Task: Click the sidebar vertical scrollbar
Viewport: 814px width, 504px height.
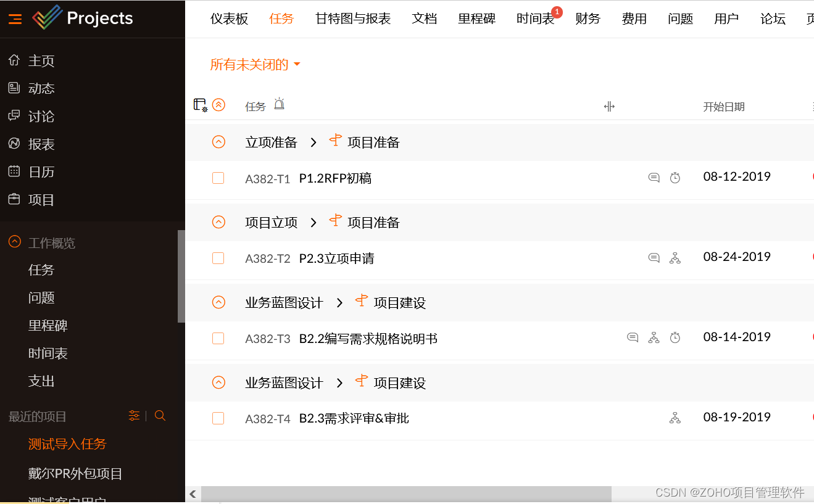Action: (x=181, y=276)
